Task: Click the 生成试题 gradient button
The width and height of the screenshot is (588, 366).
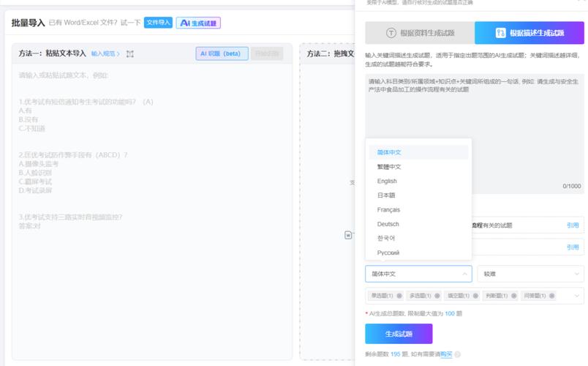Action: click(x=399, y=334)
